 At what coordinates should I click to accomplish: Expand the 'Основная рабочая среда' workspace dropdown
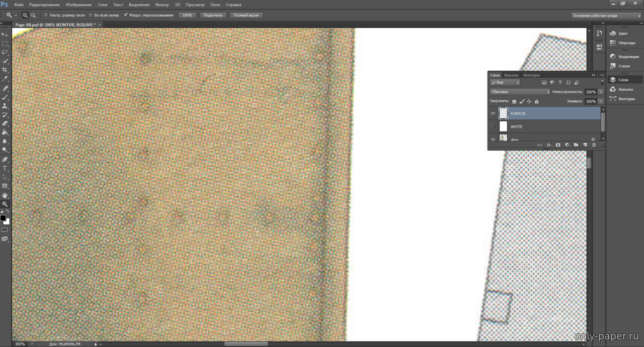606,16
